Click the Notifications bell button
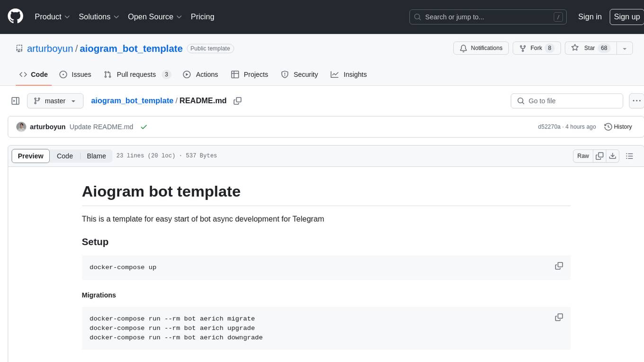The width and height of the screenshot is (644, 362). [481, 48]
